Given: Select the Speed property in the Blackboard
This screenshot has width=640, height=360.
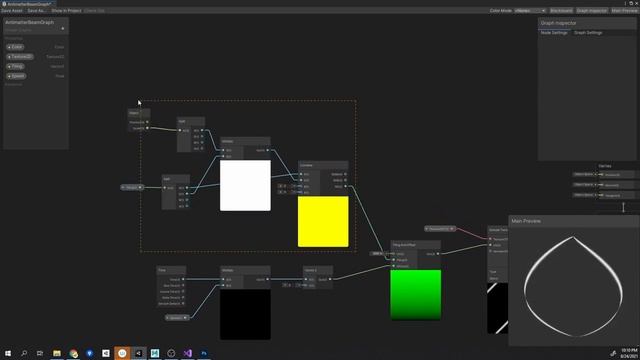Looking at the screenshot, I should [16, 76].
